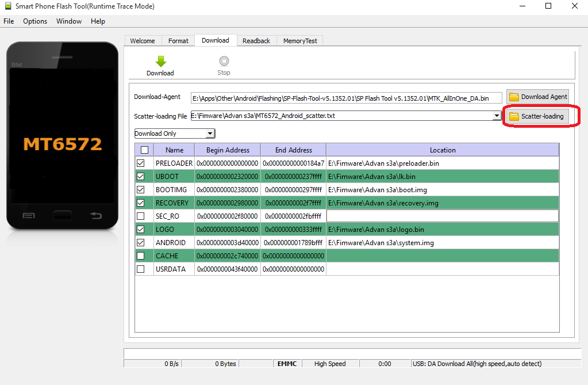The image size is (588, 385).
Task: Switch to the Format tab
Action: pyautogui.click(x=178, y=41)
